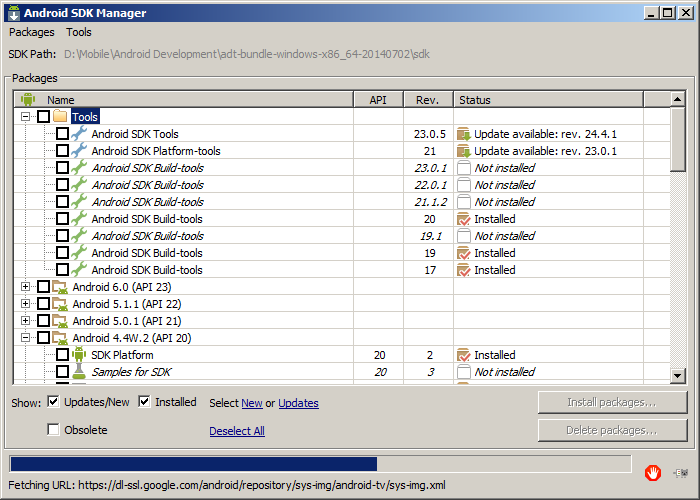Click the green wrench icon for Build-tools 19.1
The width and height of the screenshot is (700, 500).
pyautogui.click(x=79, y=235)
